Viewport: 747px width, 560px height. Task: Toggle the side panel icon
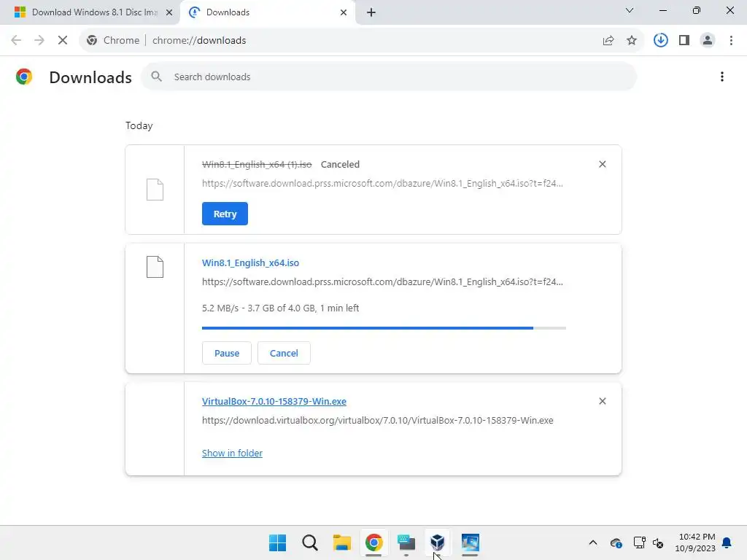click(x=684, y=41)
